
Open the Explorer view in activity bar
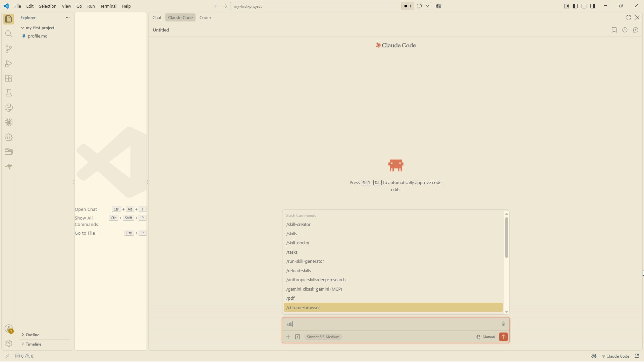tap(9, 19)
